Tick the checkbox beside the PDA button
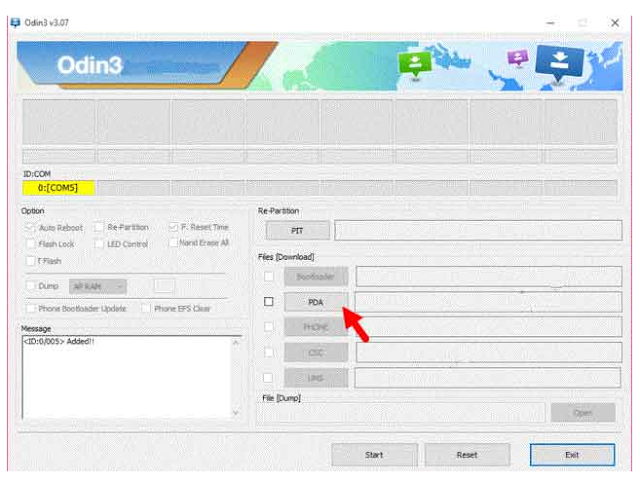 tap(269, 302)
